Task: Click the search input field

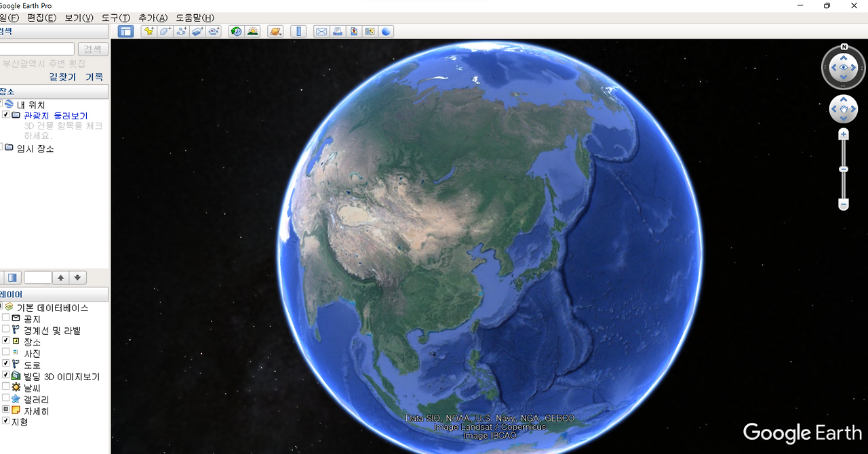Action: [x=37, y=49]
